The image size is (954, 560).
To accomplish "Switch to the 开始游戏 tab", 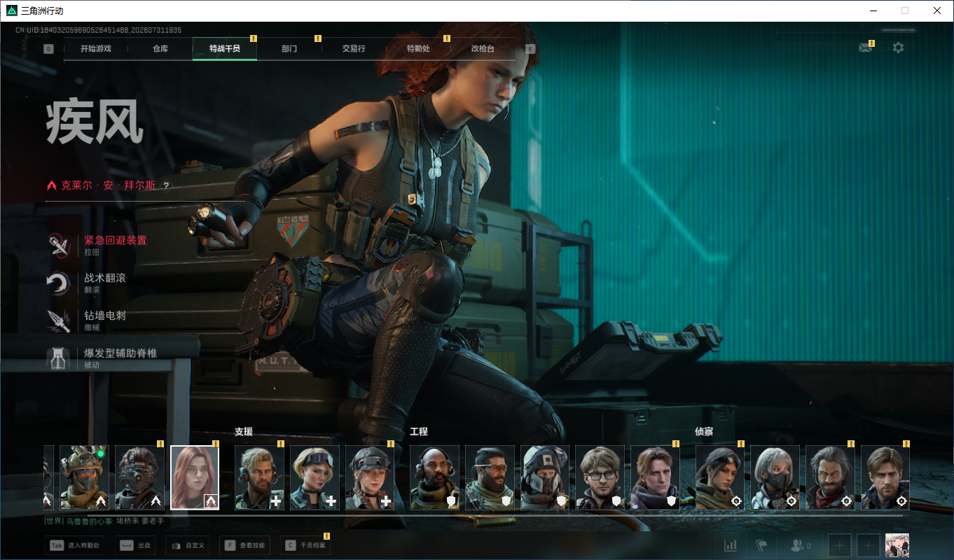I will click(96, 49).
